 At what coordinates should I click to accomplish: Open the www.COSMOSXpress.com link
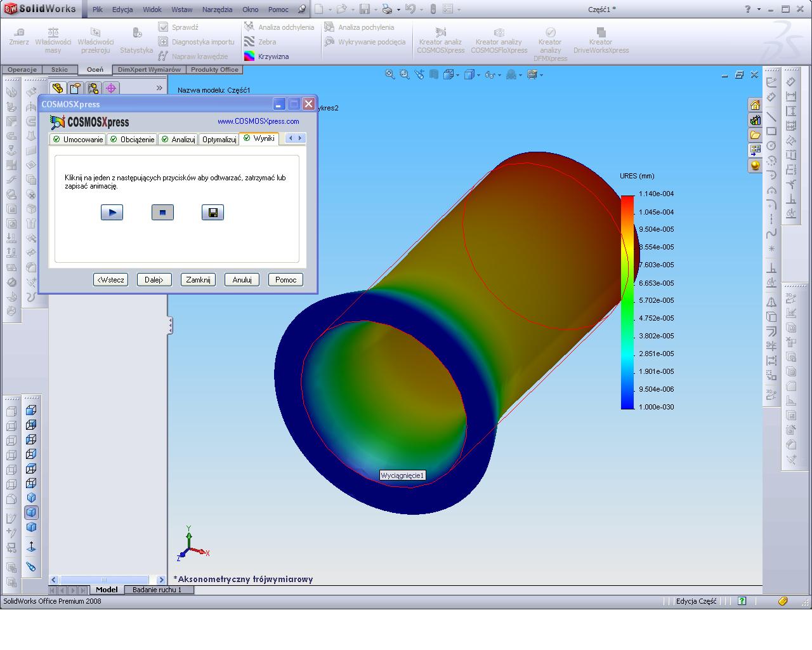click(258, 121)
